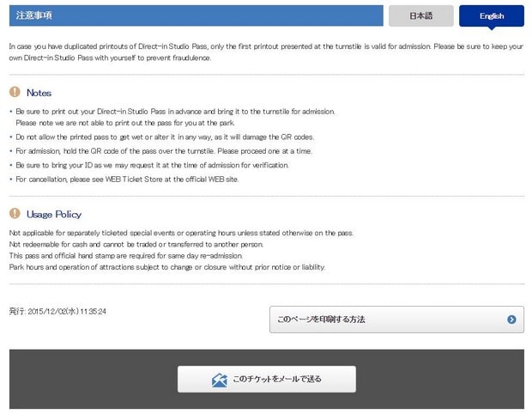
Task: Click the Usage Policy section heading
Action: (53, 215)
